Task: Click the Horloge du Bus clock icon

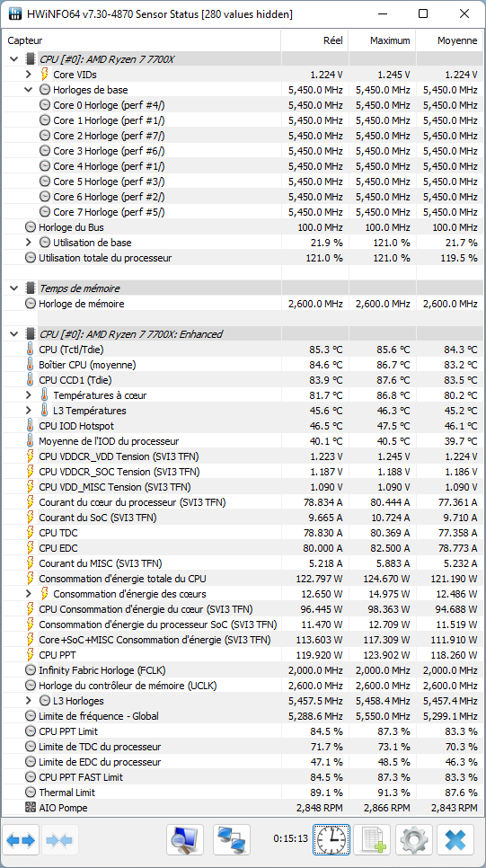Action: [x=31, y=227]
